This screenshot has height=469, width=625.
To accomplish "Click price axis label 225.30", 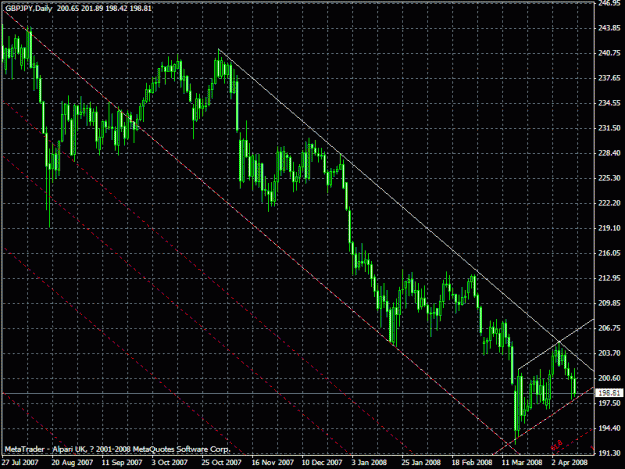I will 609,178.
